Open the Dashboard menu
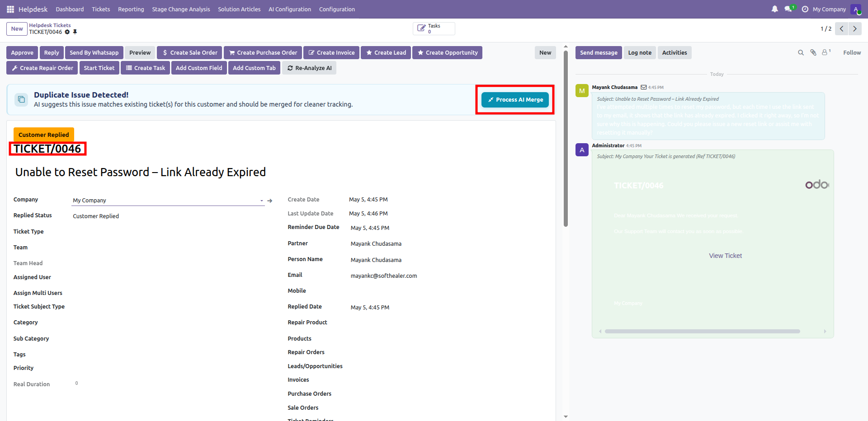The width and height of the screenshot is (868, 421). [x=70, y=9]
